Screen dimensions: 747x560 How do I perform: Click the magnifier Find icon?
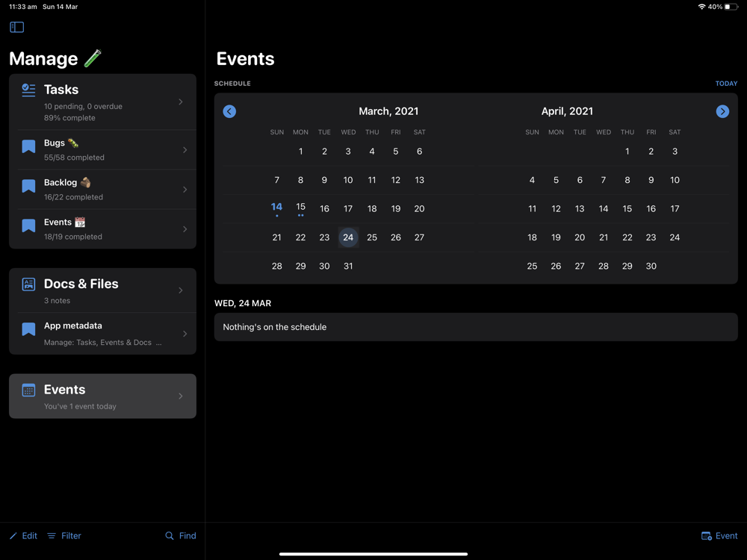pyautogui.click(x=169, y=535)
